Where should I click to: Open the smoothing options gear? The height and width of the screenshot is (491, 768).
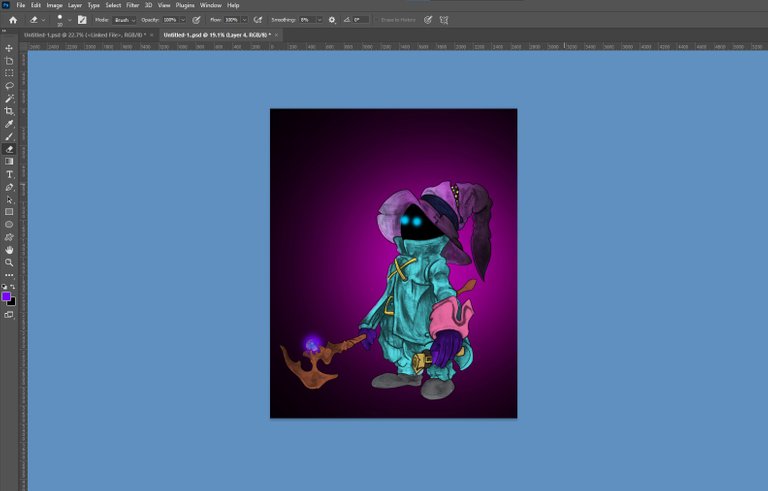(x=332, y=20)
